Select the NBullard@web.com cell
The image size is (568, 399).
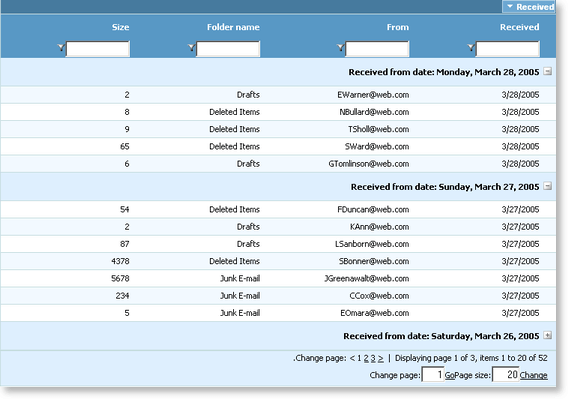(x=374, y=112)
